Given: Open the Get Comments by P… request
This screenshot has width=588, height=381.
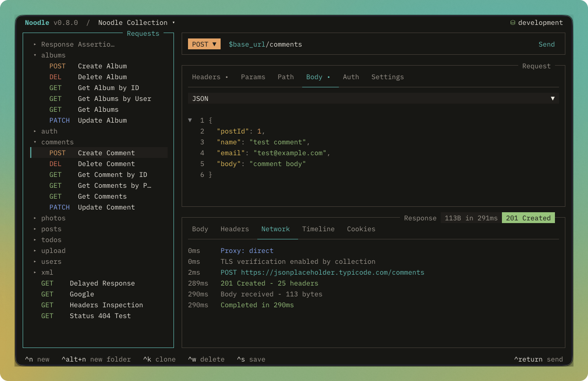Looking at the screenshot, I should pyautogui.click(x=99, y=186).
